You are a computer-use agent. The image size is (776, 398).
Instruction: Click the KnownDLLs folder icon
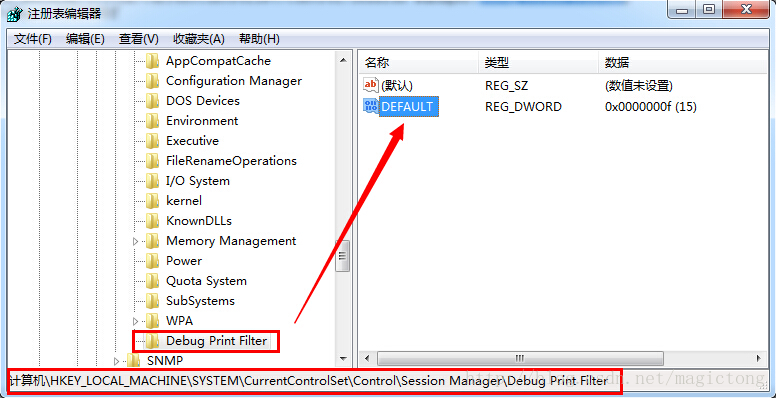pyautogui.click(x=152, y=221)
